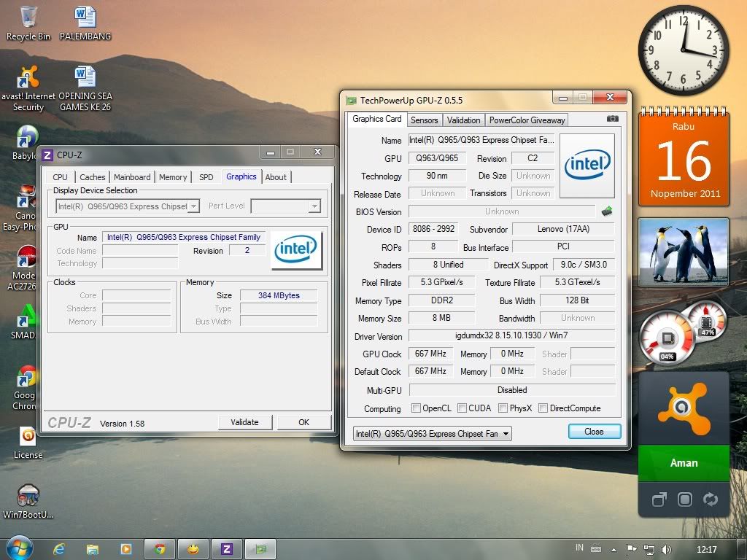This screenshot has width=747, height=560.
Task: Open the PowerColor Giveaway tab
Action: pyautogui.click(x=527, y=120)
